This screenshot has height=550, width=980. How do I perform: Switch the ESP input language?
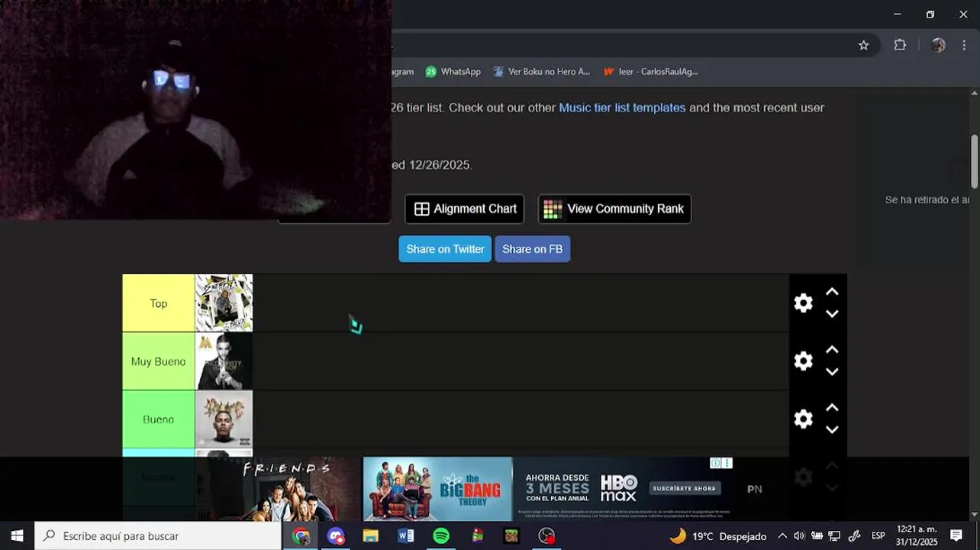click(878, 535)
